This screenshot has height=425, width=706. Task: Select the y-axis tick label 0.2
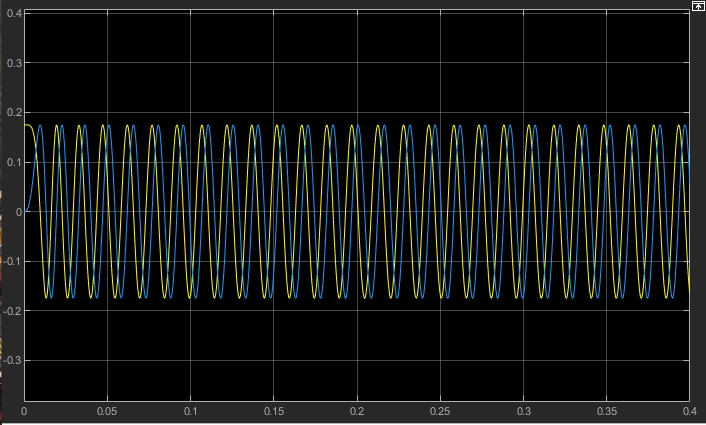tap(14, 113)
